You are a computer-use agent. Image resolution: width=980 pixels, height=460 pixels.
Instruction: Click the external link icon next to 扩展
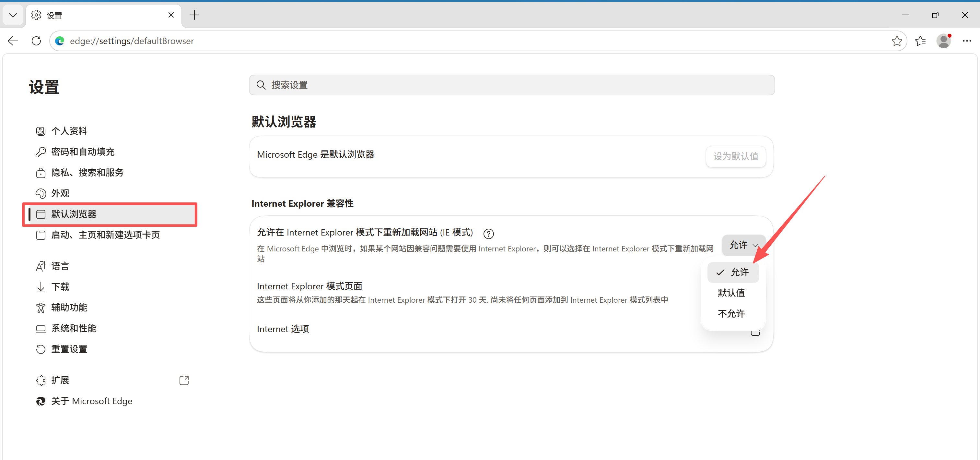point(184,381)
